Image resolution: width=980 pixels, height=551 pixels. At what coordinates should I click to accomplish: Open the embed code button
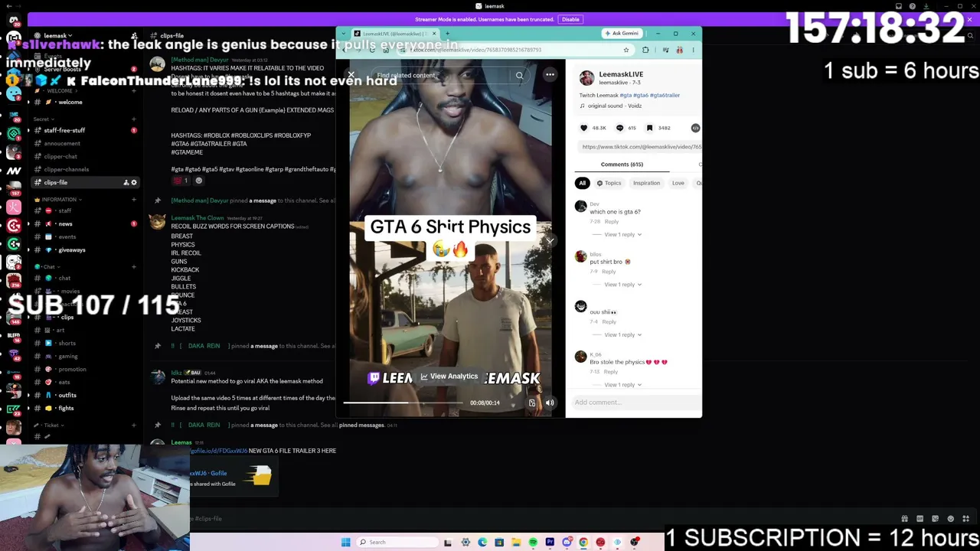695,128
